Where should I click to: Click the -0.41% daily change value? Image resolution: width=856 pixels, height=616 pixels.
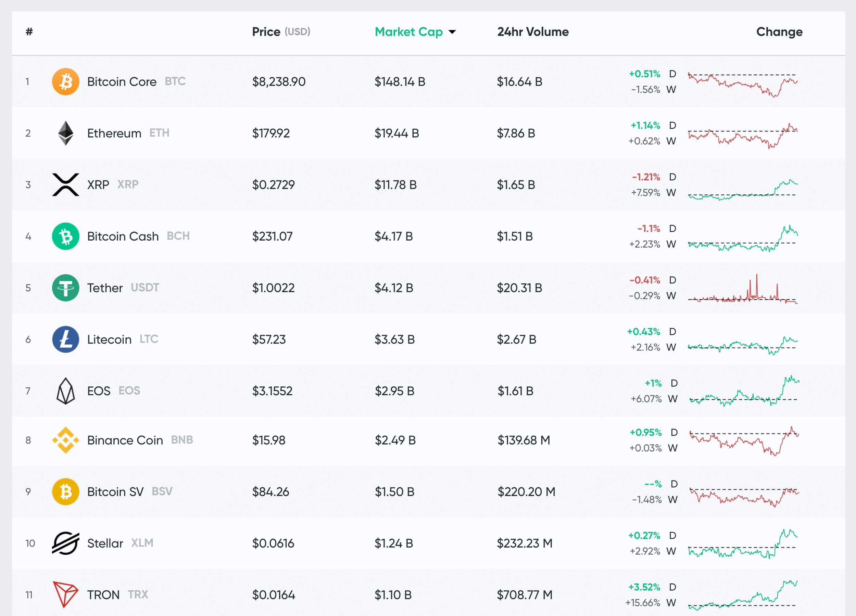(645, 280)
